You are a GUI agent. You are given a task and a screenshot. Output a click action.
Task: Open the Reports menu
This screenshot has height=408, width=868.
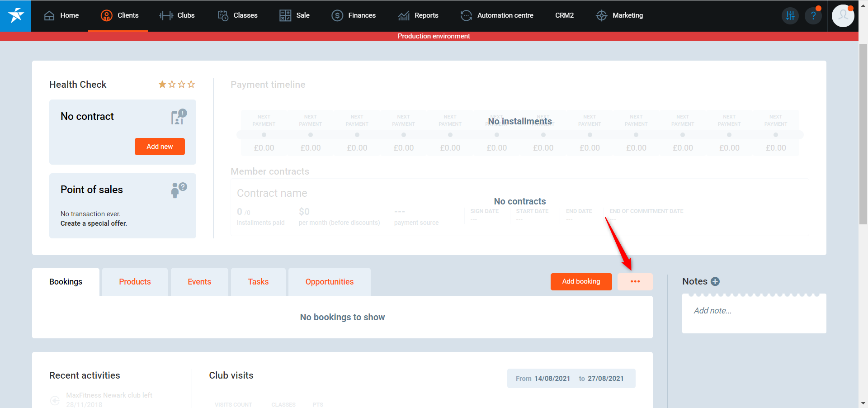coord(418,15)
